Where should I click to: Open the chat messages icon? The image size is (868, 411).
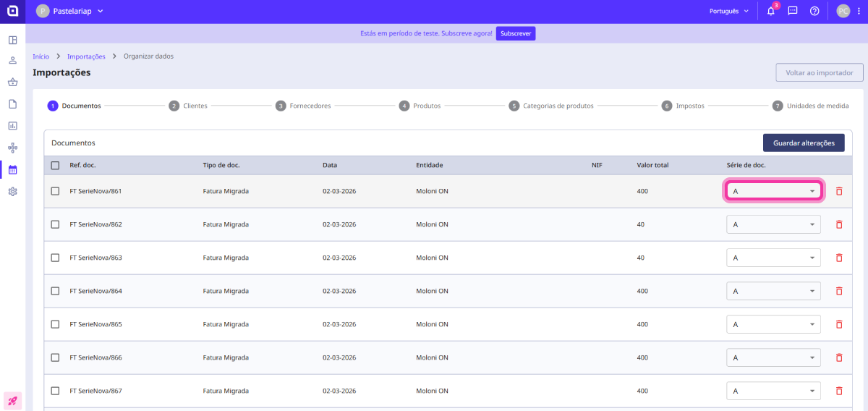(793, 12)
